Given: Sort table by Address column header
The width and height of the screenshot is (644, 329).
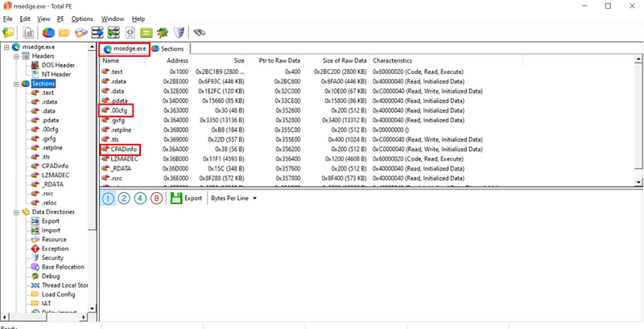Looking at the screenshot, I should click(x=168, y=60).
